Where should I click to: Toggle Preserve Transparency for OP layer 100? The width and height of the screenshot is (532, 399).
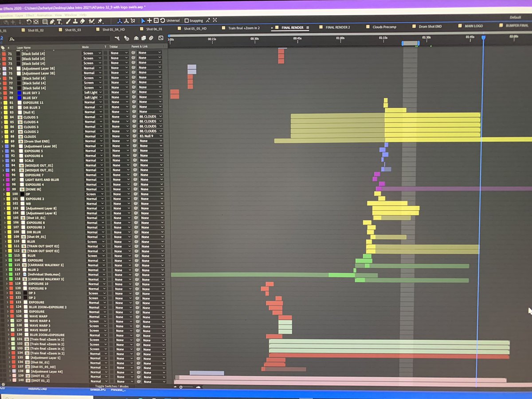pyautogui.click(x=108, y=194)
